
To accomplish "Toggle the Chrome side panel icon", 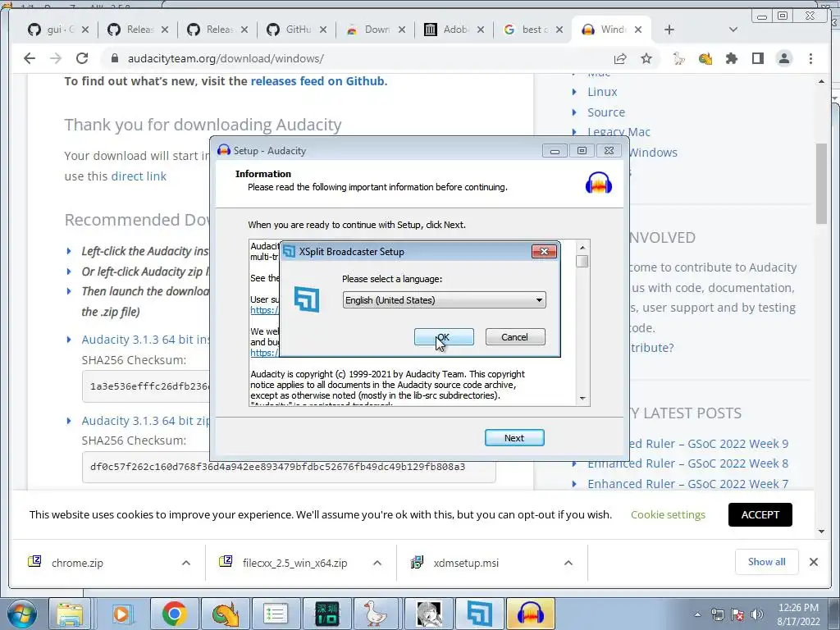I will pos(757,58).
